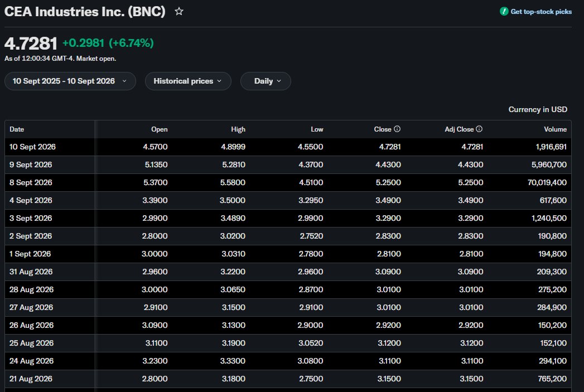Select the 25 Aug 2026 date cell
This screenshot has height=392, width=584.
pos(31,343)
